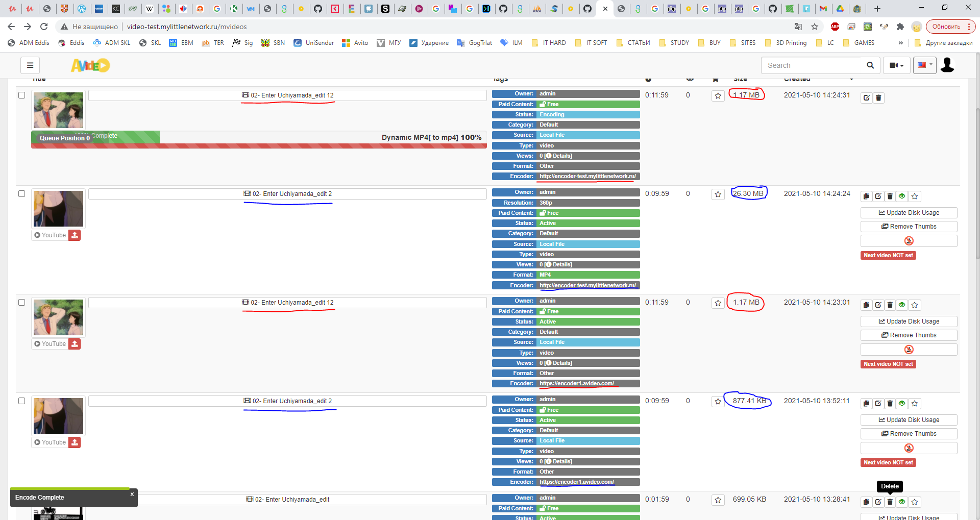Click the red YouTube upload icon
Screen dimensions: 980x520
click(x=75, y=235)
